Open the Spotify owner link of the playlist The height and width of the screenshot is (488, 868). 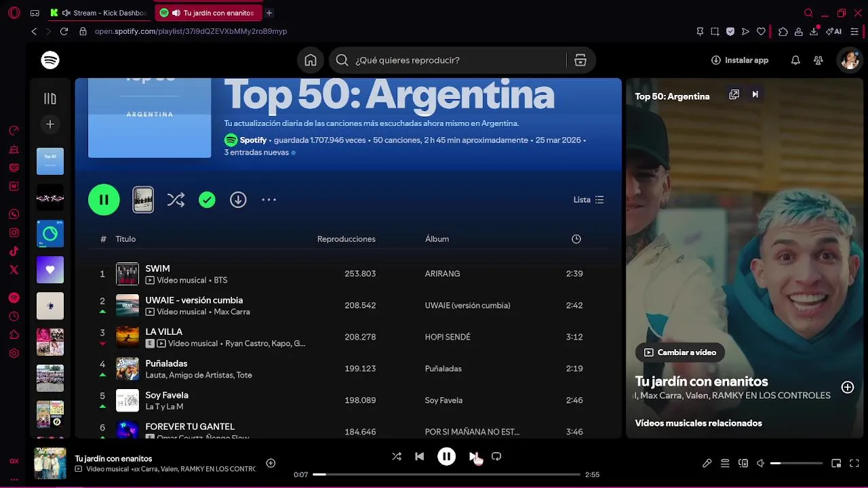coord(253,140)
